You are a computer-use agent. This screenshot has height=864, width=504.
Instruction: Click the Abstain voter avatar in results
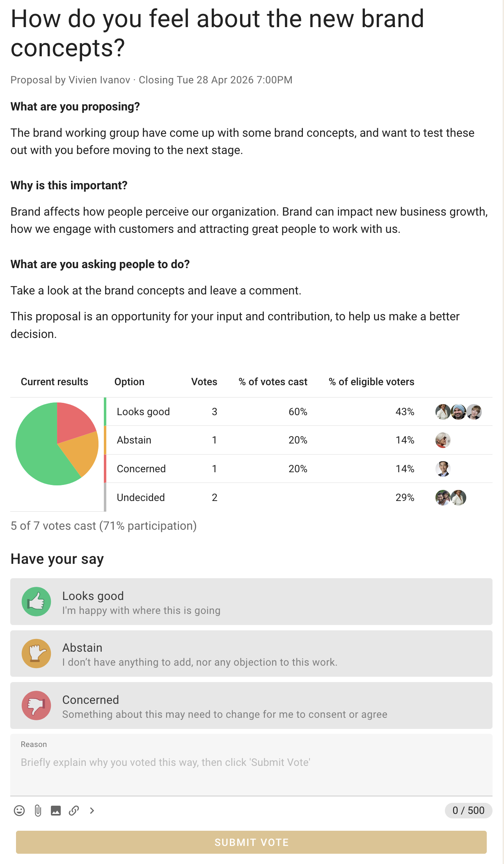point(443,440)
